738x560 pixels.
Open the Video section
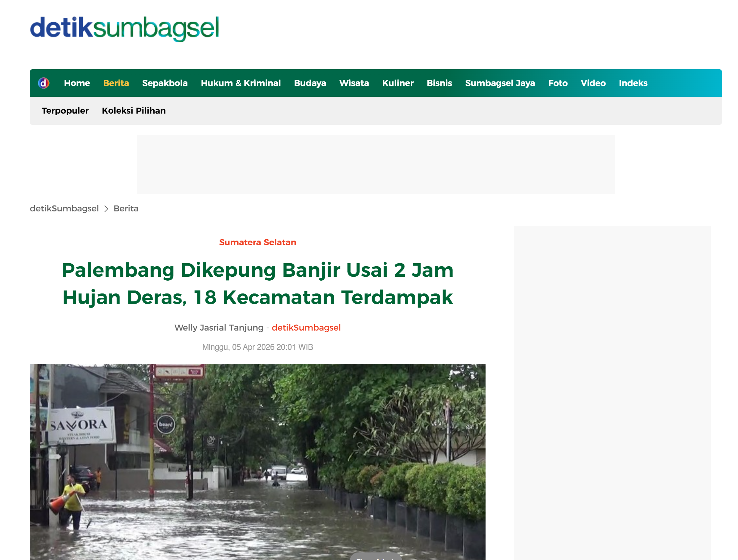[593, 83]
